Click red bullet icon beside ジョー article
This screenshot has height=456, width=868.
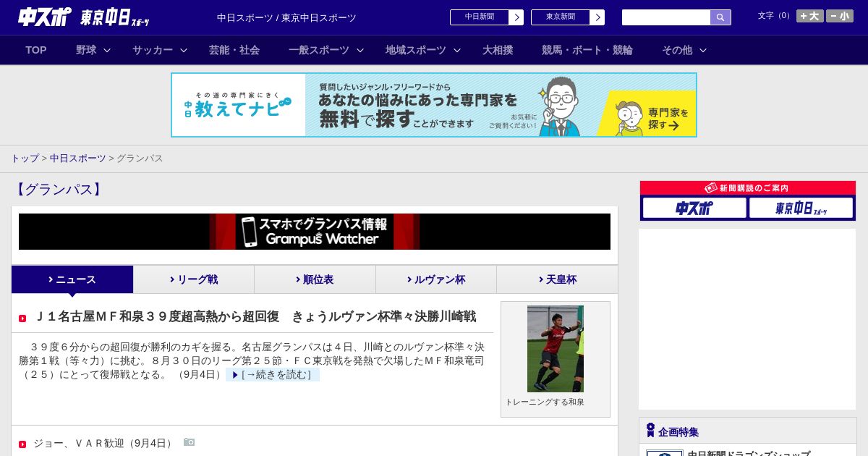[x=22, y=444]
